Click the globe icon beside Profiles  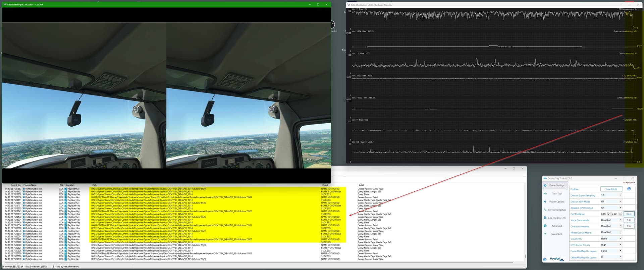pyautogui.click(x=629, y=189)
